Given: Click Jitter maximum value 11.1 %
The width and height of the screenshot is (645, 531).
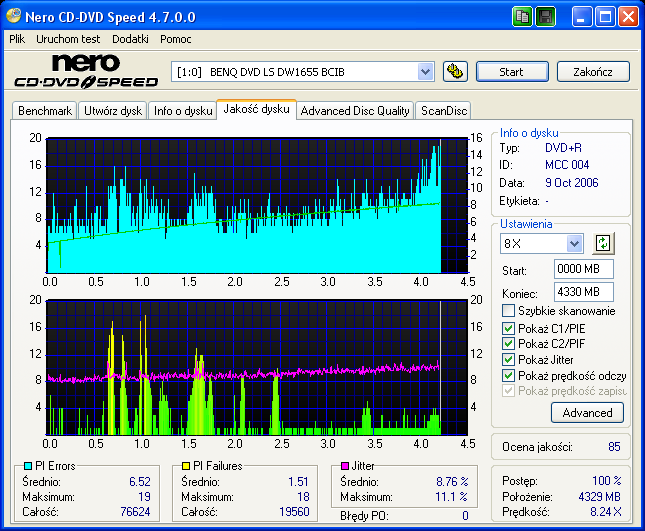Looking at the screenshot, I should click(x=451, y=497).
